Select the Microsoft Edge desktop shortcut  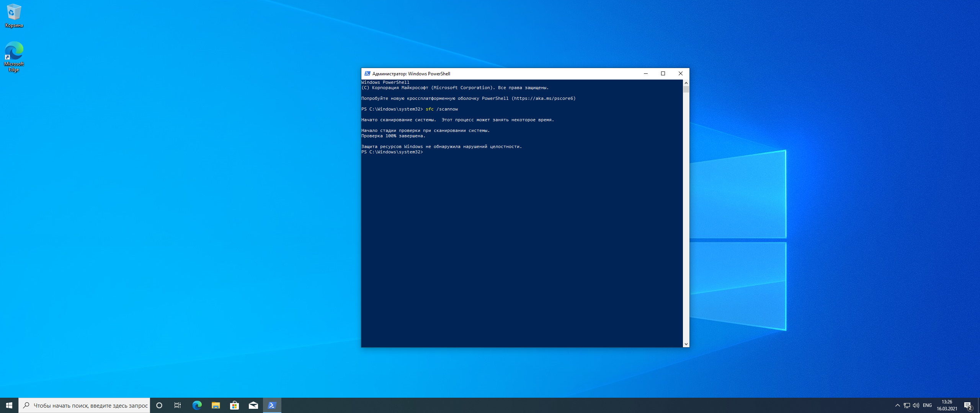(x=14, y=57)
